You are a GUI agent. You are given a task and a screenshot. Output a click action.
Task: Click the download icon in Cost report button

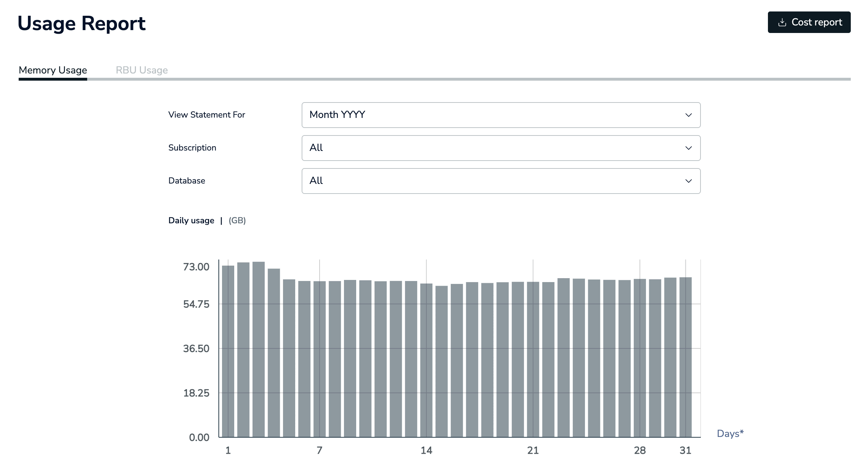782,23
